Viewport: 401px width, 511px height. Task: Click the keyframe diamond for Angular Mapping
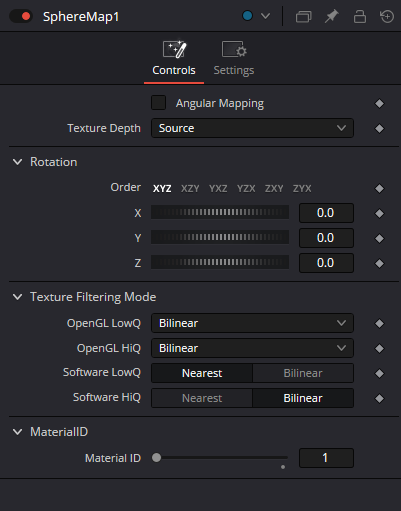pos(379,103)
